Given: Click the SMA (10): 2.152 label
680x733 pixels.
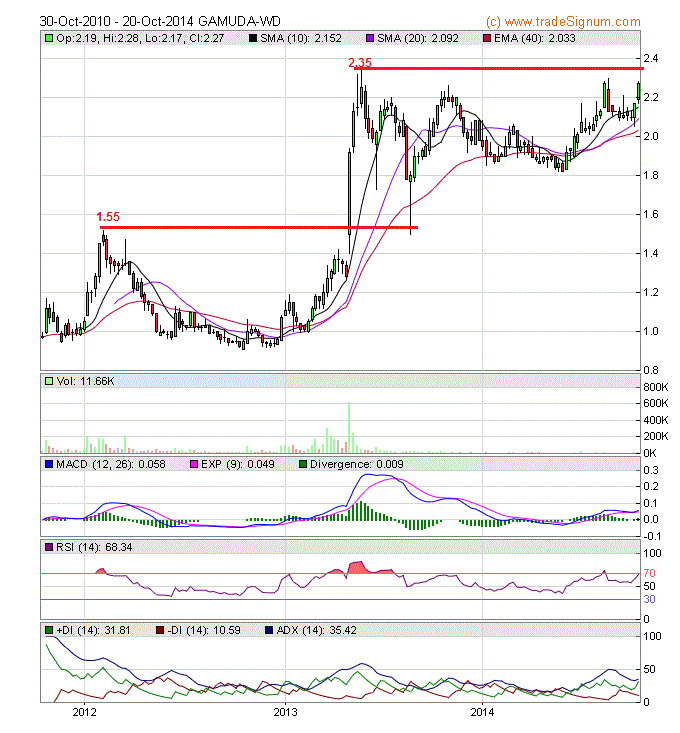Looking at the screenshot, I should (x=301, y=38).
